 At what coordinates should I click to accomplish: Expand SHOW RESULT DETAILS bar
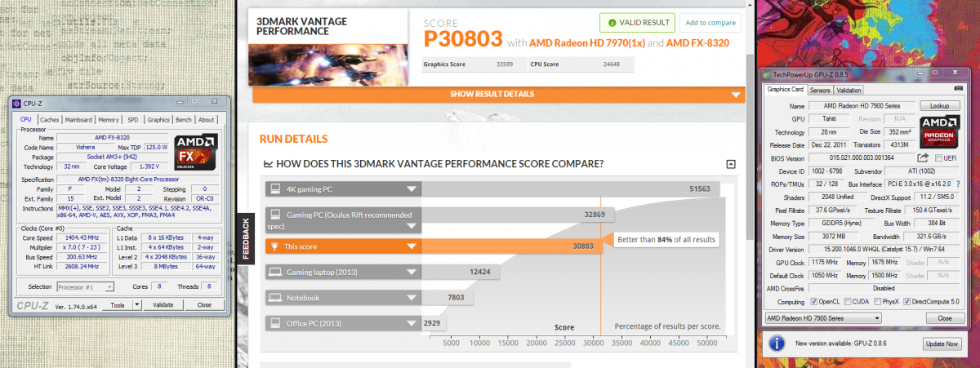pyautogui.click(x=499, y=95)
